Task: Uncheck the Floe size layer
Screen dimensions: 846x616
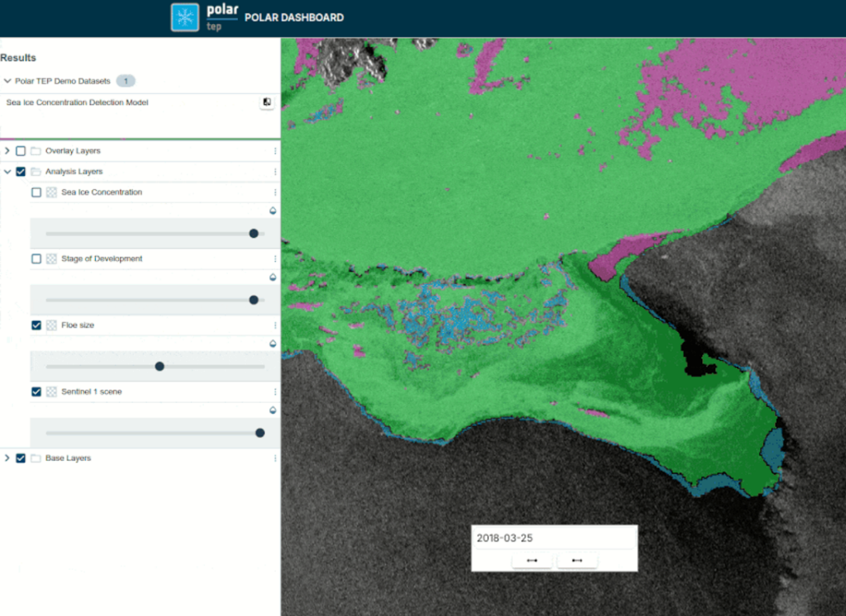Action: click(36, 325)
